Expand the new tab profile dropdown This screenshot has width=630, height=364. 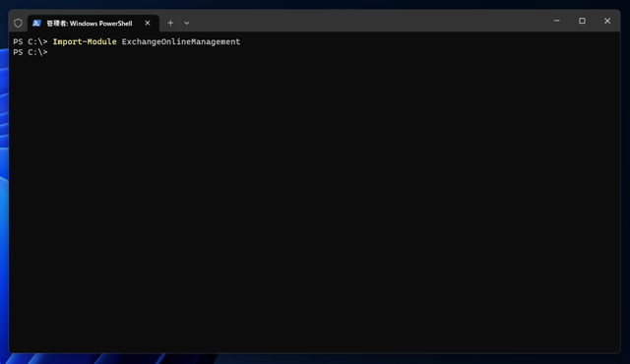(186, 23)
